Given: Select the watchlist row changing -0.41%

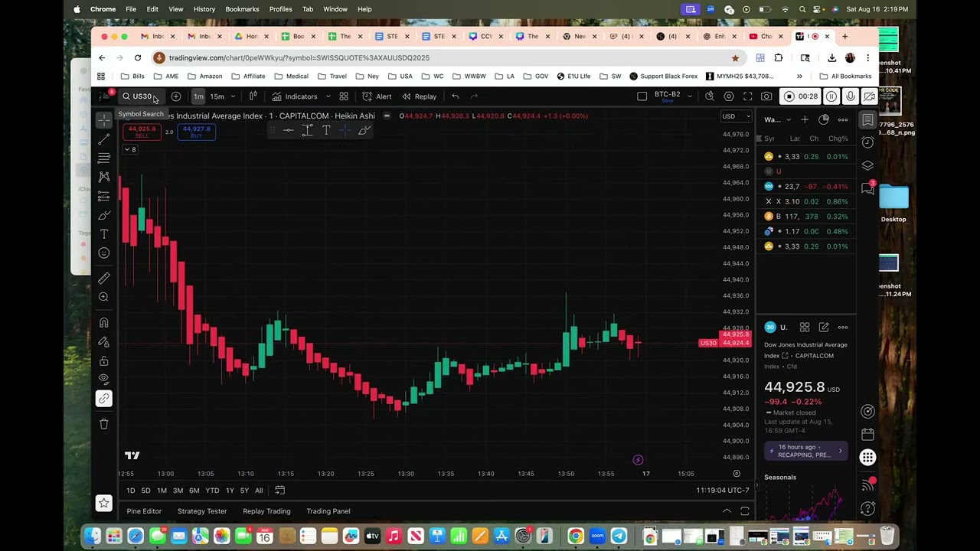Looking at the screenshot, I should click(807, 187).
